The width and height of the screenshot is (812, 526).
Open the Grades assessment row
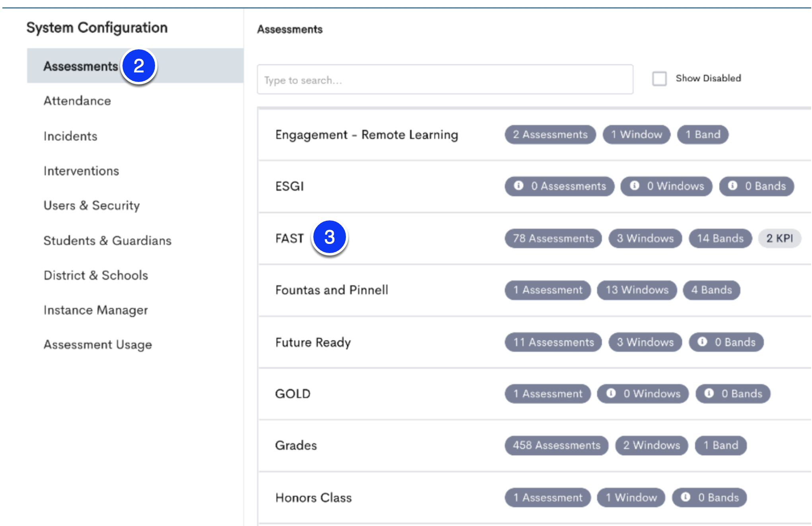[534, 445]
